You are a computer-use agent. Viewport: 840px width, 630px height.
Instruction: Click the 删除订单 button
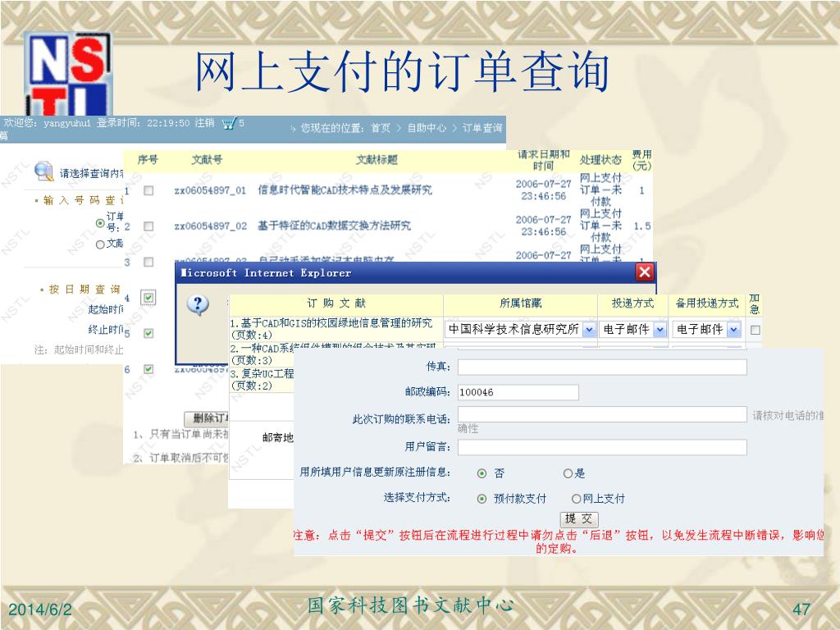click(x=207, y=418)
